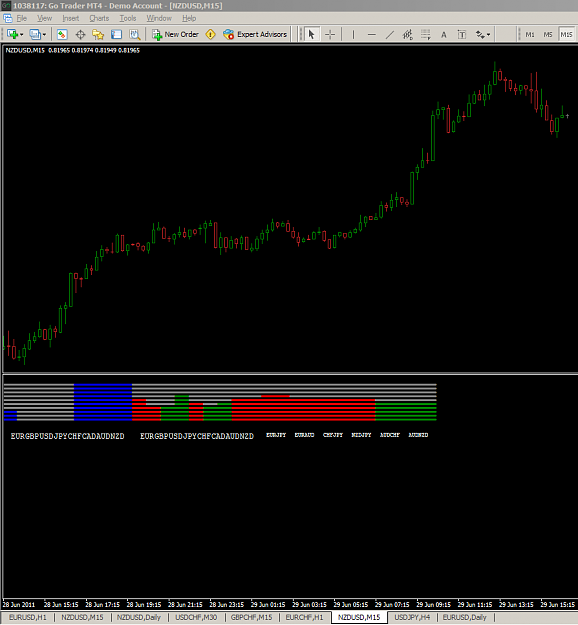
Task: Show the Market Watch window
Action: tap(62, 34)
